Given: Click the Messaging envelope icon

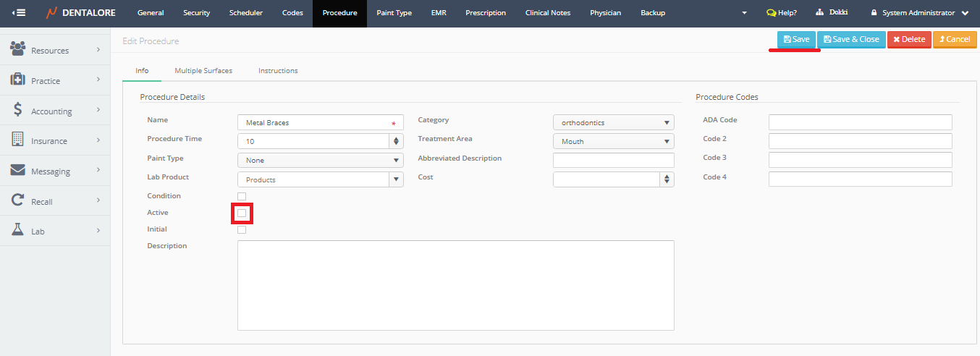Looking at the screenshot, I should click(18, 170).
